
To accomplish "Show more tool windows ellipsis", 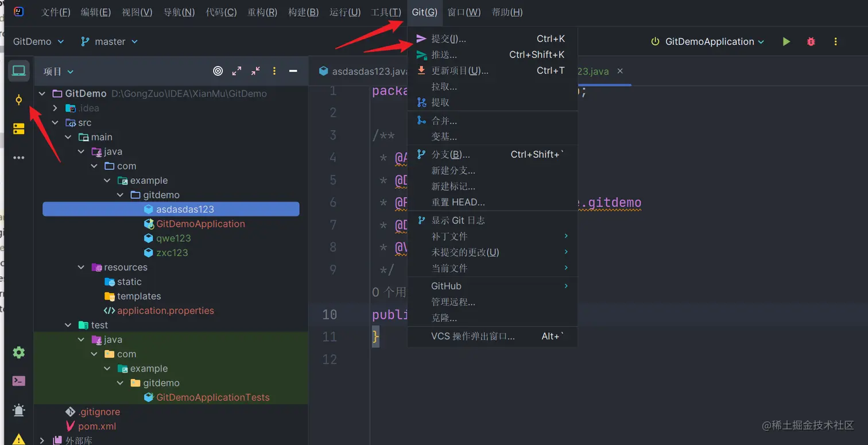I will point(19,157).
